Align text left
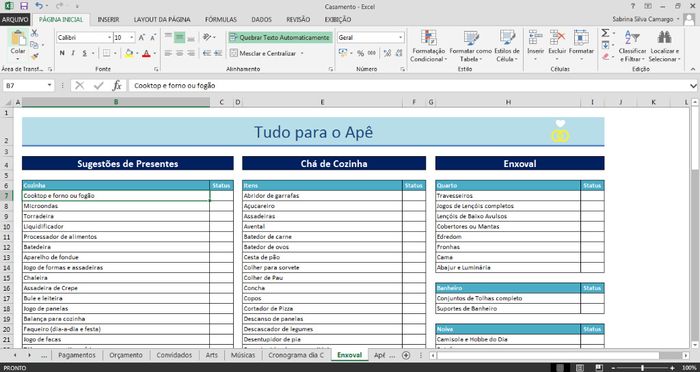Screen dimensions: 700x372 coord(168,53)
